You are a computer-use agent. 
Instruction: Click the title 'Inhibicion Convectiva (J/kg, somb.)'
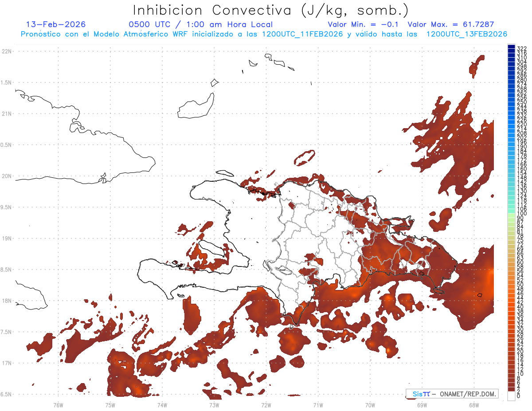click(271, 10)
